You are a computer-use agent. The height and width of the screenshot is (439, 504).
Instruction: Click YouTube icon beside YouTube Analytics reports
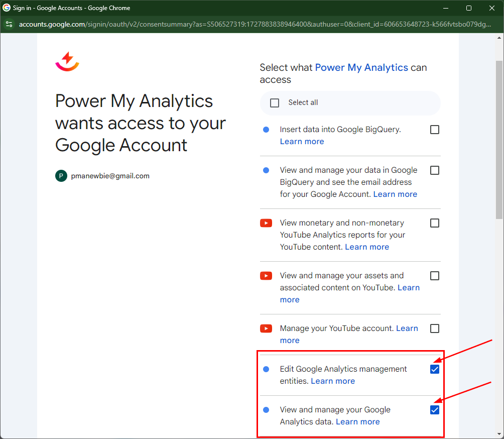tap(266, 223)
